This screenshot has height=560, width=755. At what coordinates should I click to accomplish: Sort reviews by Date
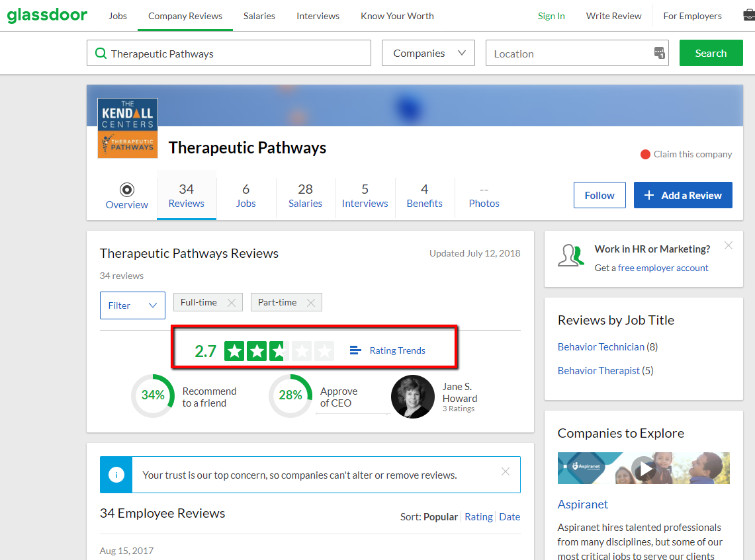pyautogui.click(x=510, y=517)
